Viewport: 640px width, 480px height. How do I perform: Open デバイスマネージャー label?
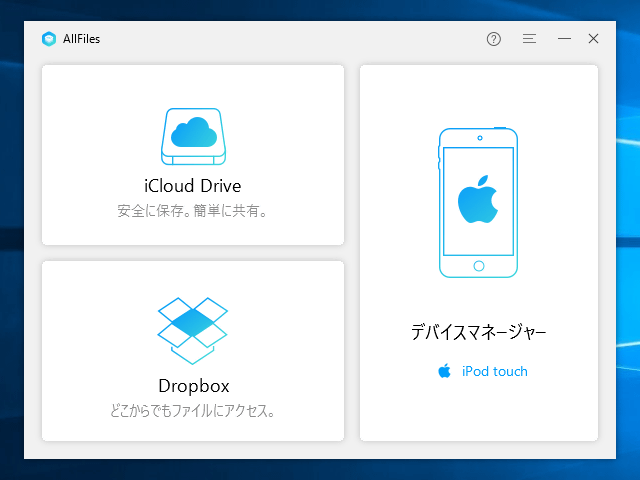pos(478,332)
